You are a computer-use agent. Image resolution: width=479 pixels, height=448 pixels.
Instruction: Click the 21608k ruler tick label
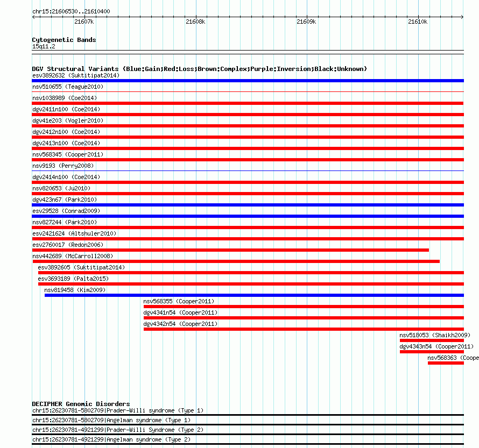point(195,22)
